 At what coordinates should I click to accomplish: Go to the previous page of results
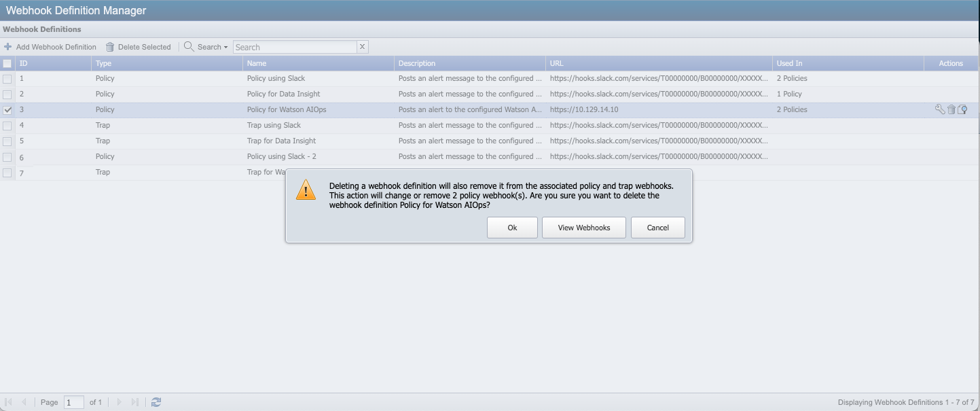[24, 402]
